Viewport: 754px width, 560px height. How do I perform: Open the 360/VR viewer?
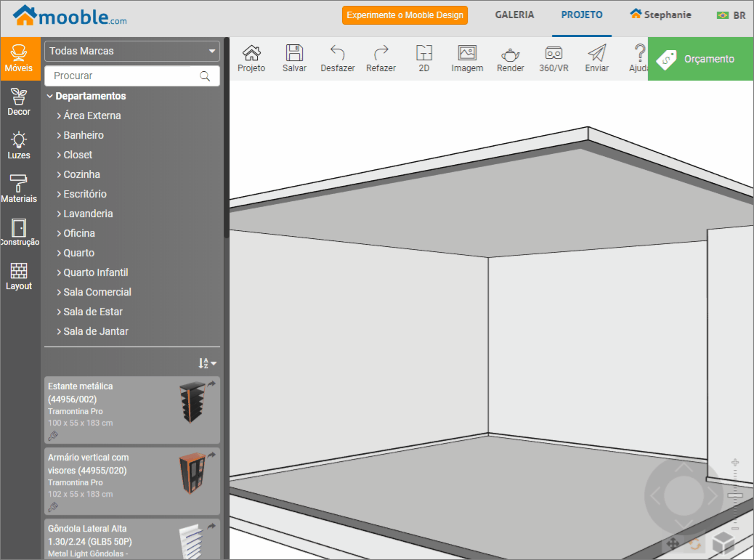point(554,59)
